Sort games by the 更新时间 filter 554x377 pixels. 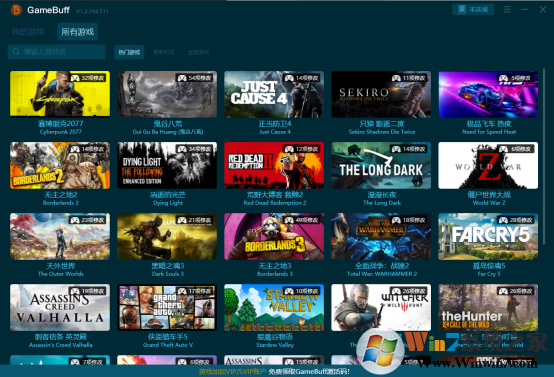pos(164,52)
